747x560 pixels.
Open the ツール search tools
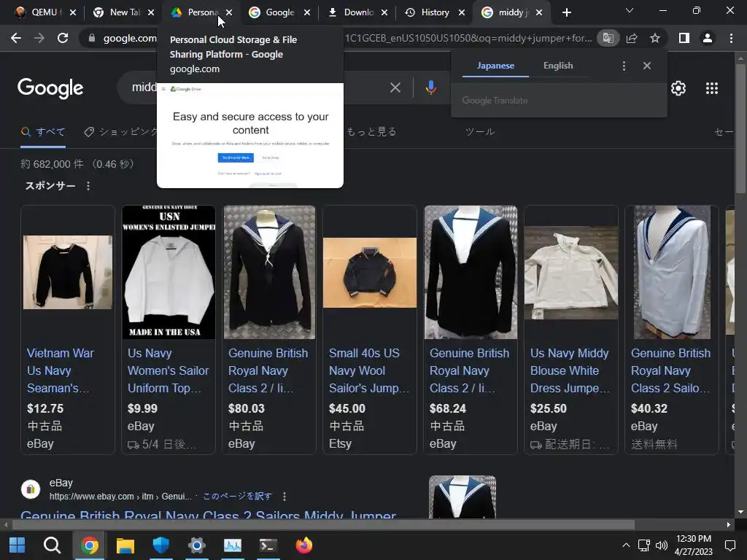[x=480, y=132]
